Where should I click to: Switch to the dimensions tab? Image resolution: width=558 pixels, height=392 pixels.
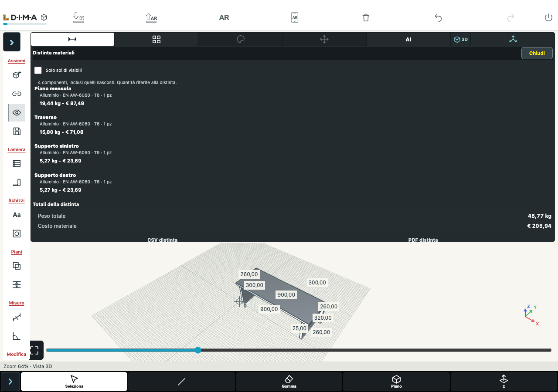(72, 39)
